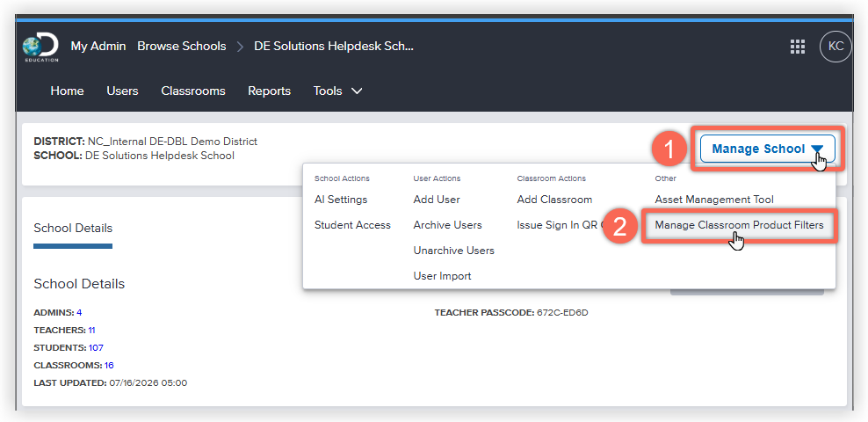
Task: Select AI Settings from School Actions
Action: [341, 200]
